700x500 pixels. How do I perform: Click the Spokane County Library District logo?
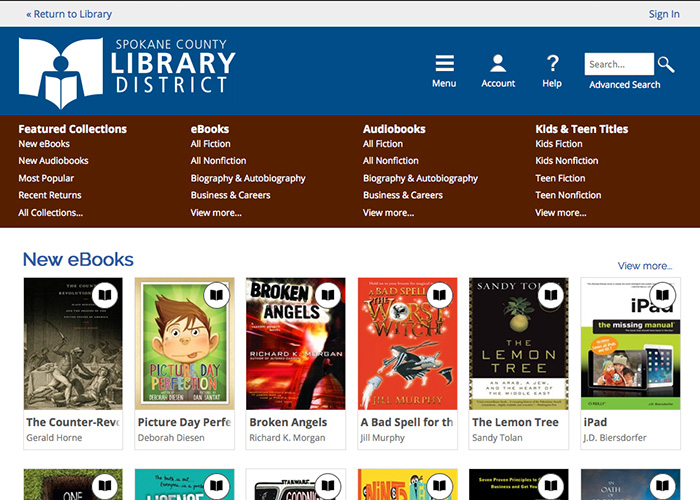(127, 72)
